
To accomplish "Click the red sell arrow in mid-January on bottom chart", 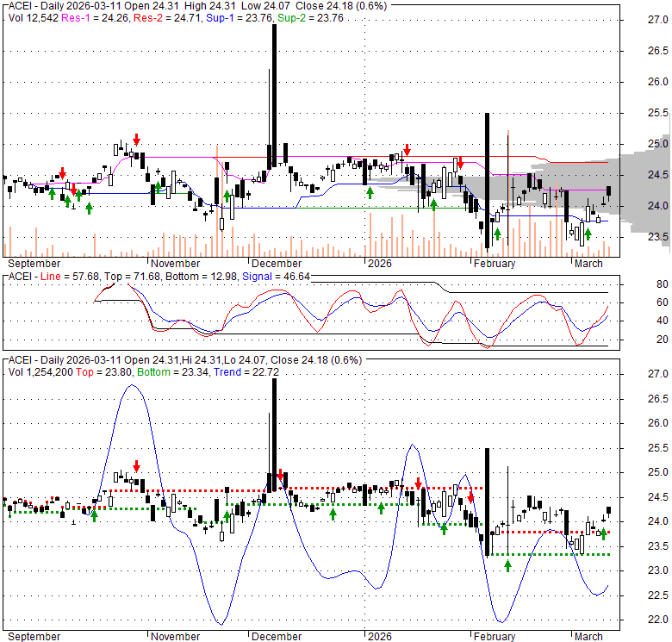I will tap(418, 483).
